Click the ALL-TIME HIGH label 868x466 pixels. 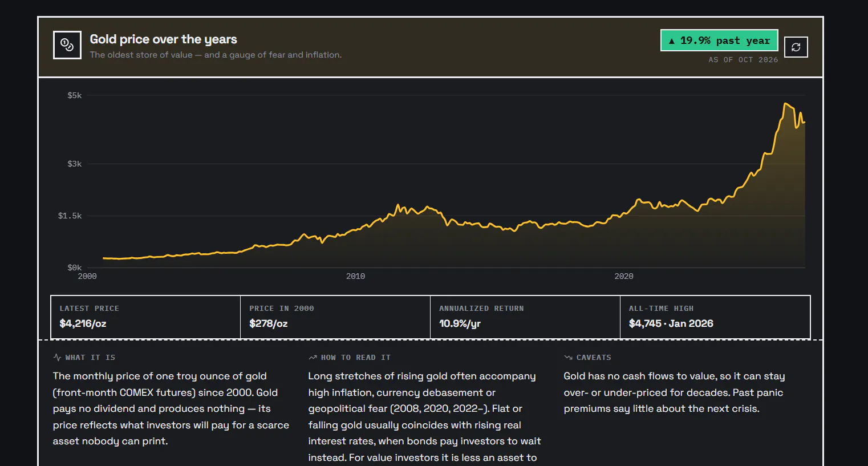(x=661, y=309)
